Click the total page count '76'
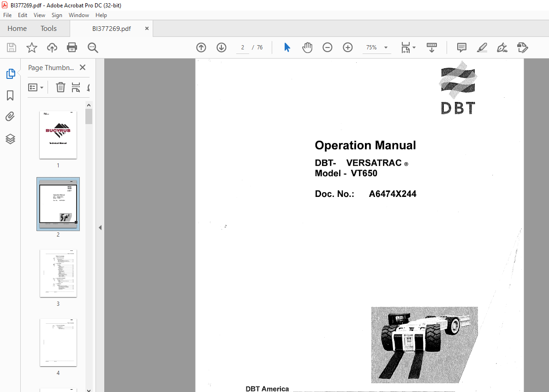549x392 pixels. pyautogui.click(x=259, y=48)
